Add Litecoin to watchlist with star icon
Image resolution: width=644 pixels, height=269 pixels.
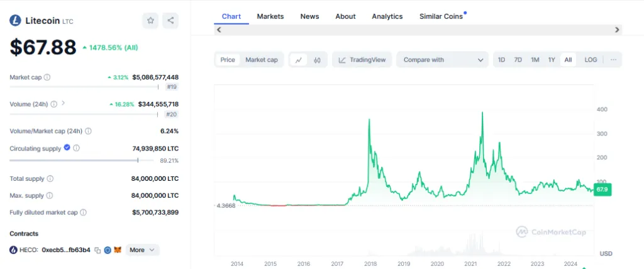pos(150,21)
